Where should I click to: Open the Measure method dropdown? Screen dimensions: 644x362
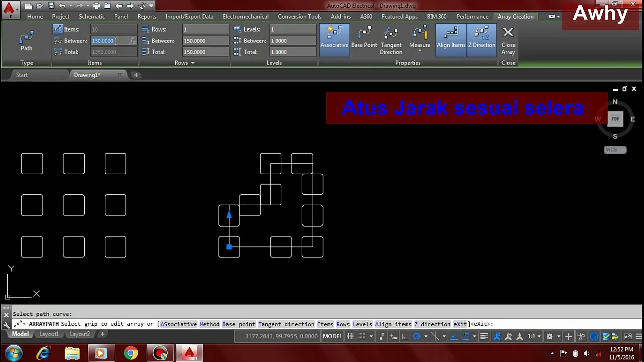pos(420,51)
